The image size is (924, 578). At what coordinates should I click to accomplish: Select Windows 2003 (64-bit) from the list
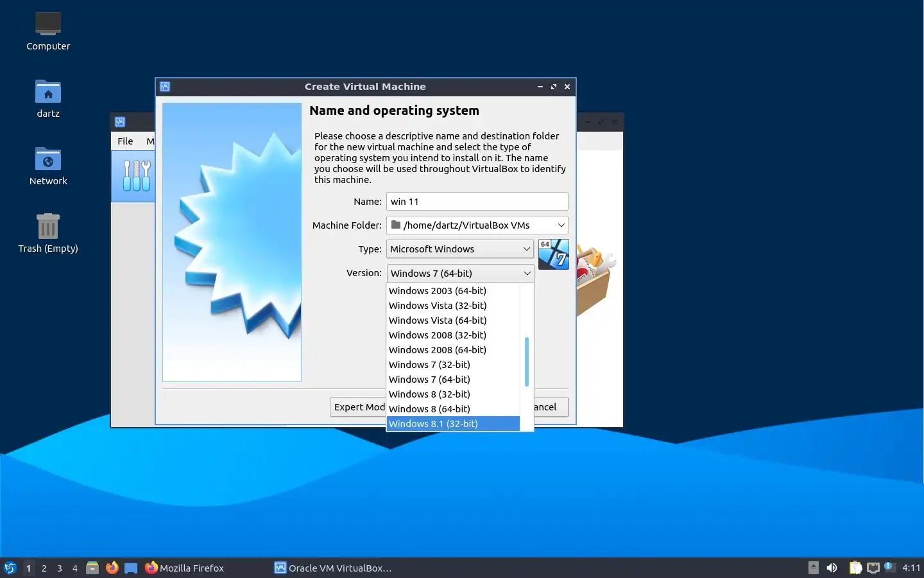click(453, 291)
